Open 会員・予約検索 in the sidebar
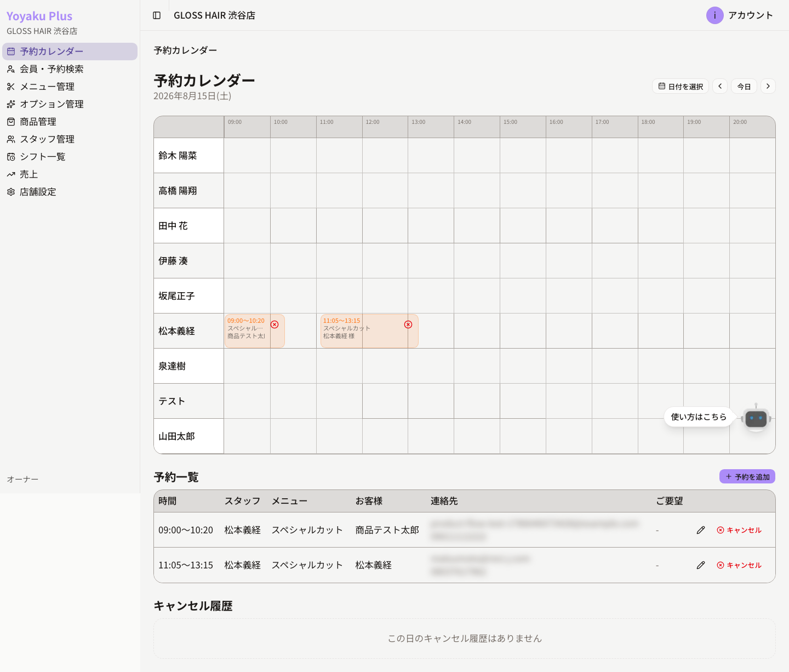 coord(70,69)
